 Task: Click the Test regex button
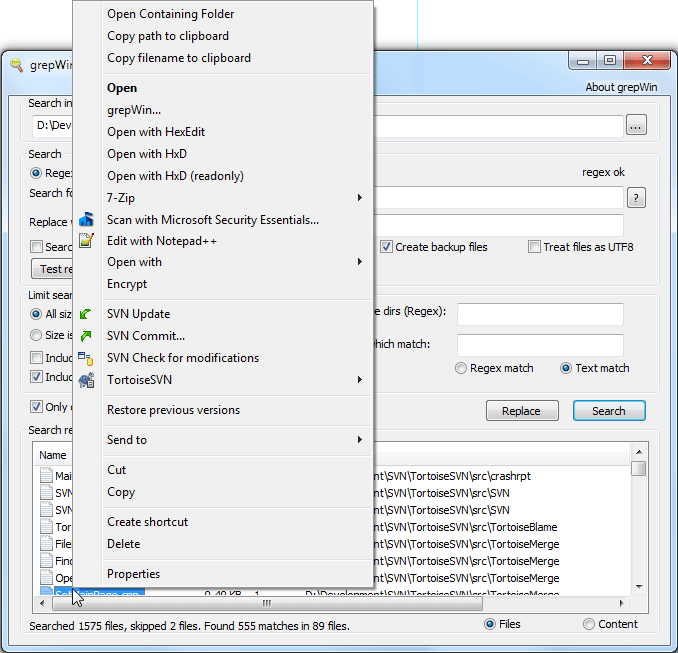click(52, 269)
